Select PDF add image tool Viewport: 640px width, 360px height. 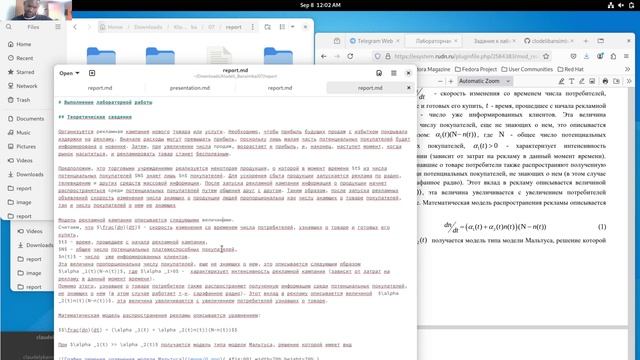(x=592, y=81)
